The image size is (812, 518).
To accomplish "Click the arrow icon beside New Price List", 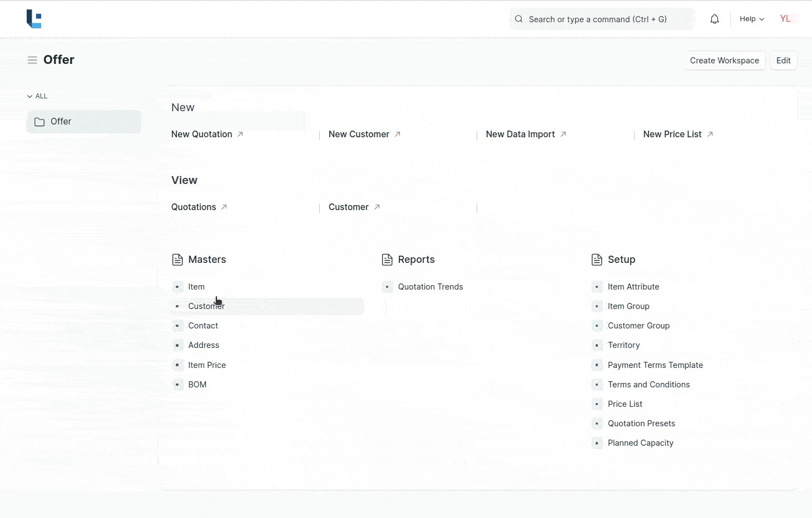I will (x=710, y=135).
